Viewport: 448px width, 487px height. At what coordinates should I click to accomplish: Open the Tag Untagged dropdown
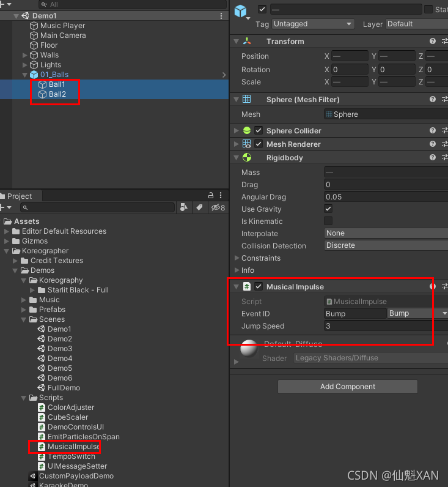313,24
